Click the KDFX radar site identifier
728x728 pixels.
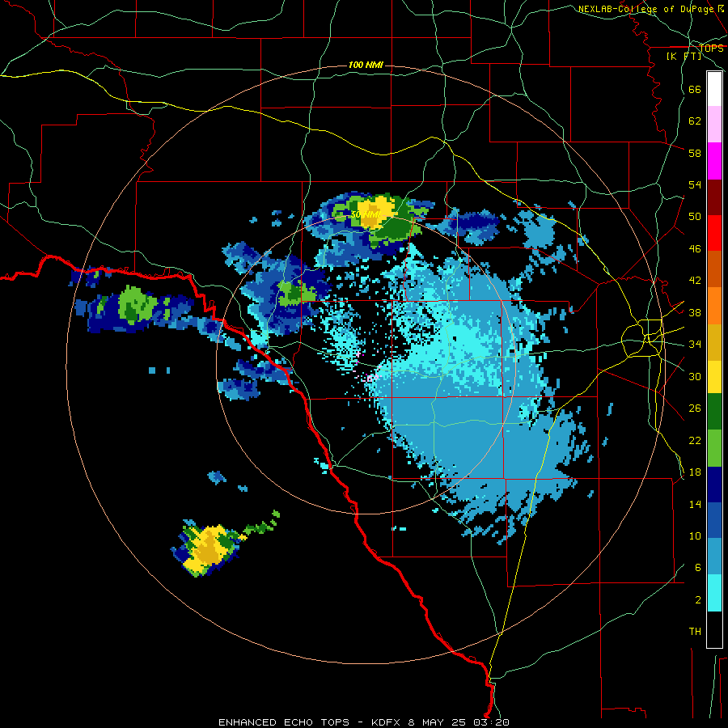[385, 722]
